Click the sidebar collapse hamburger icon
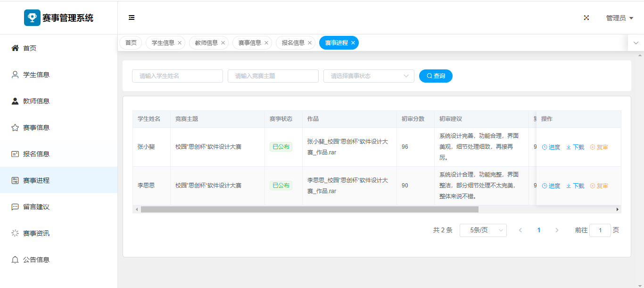 pos(132,17)
